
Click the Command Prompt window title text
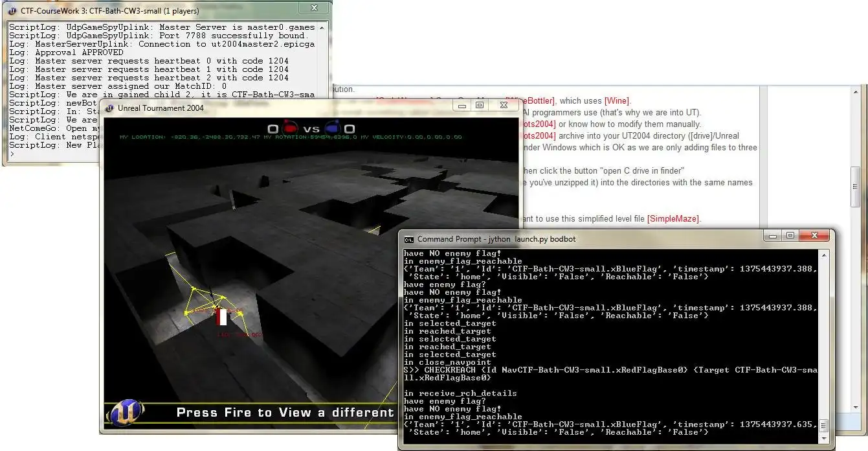pyautogui.click(x=496, y=239)
